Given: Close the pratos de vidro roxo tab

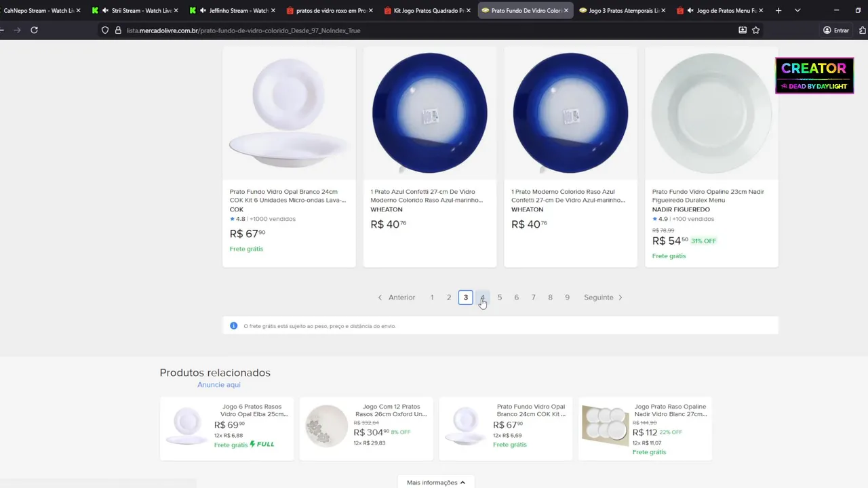Looking at the screenshot, I should [x=371, y=10].
